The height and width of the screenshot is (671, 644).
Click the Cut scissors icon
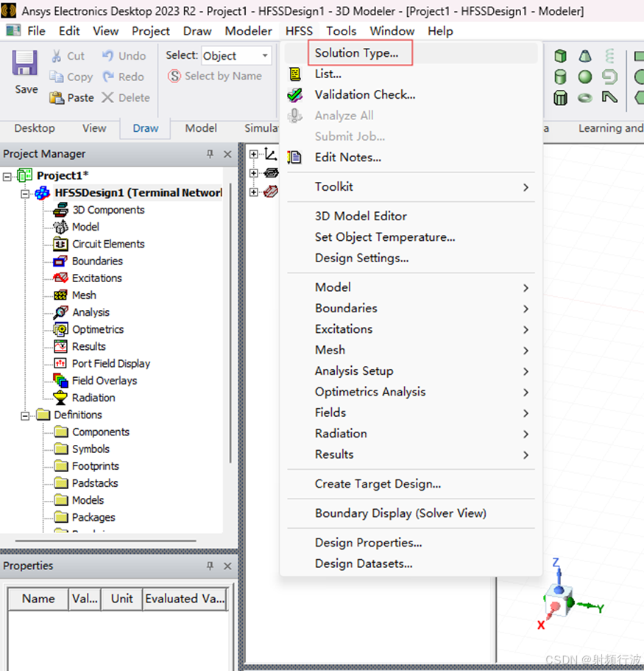[57, 56]
